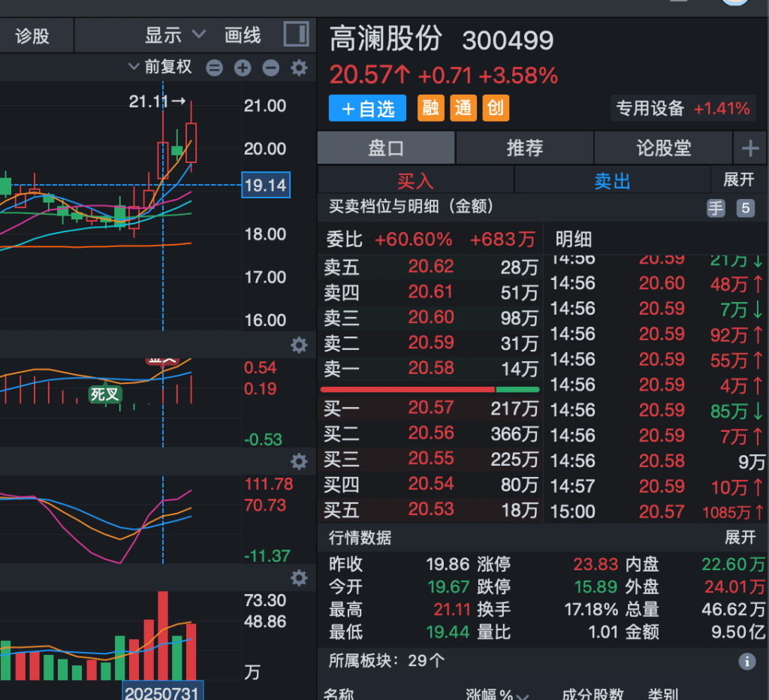Open the info icon beside 所属板块

point(747,661)
